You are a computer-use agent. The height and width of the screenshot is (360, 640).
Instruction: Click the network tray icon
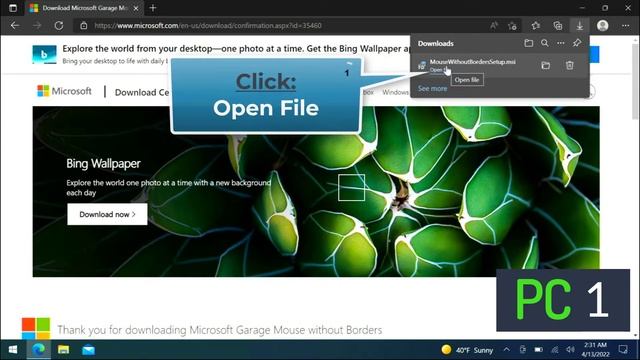pyautogui.click(x=554, y=350)
